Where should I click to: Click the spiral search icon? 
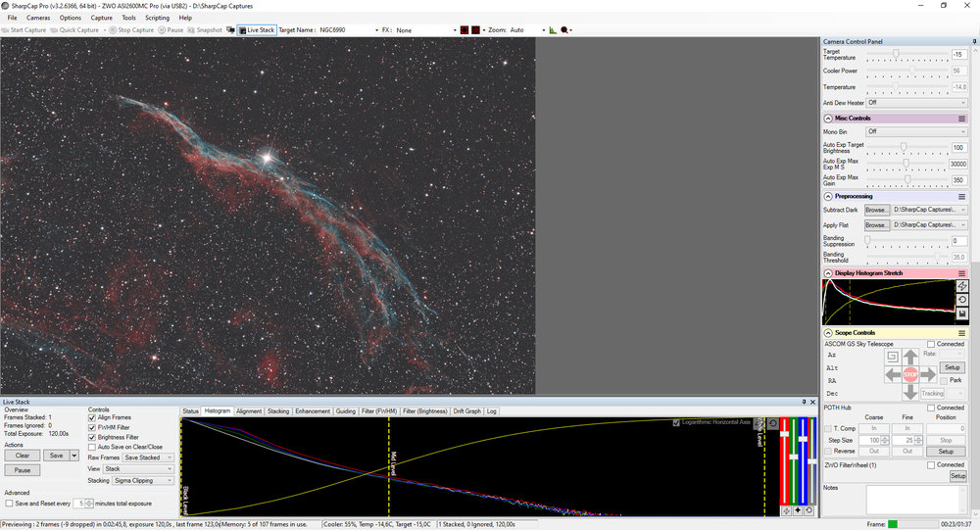tap(893, 357)
